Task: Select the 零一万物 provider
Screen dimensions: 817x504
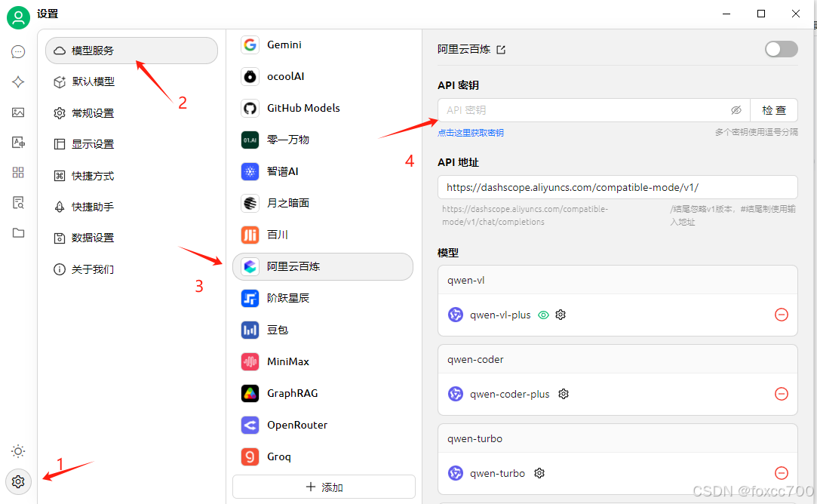Action: coord(323,140)
